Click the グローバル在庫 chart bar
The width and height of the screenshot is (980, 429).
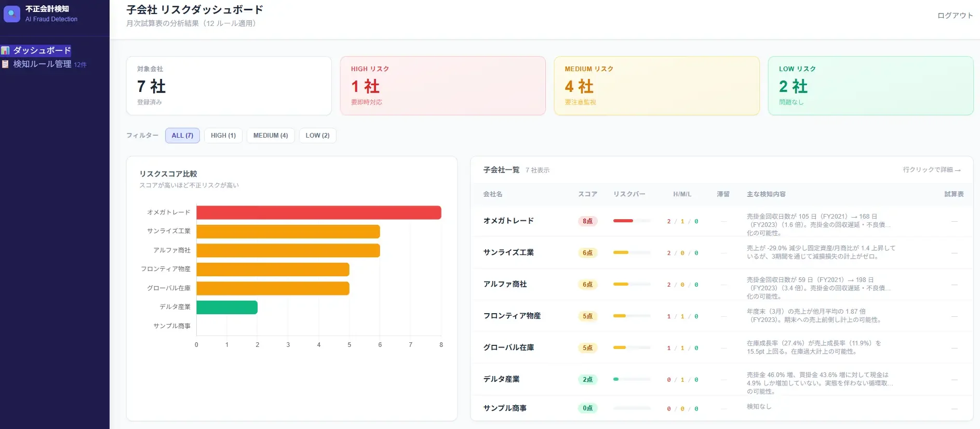[x=273, y=288]
